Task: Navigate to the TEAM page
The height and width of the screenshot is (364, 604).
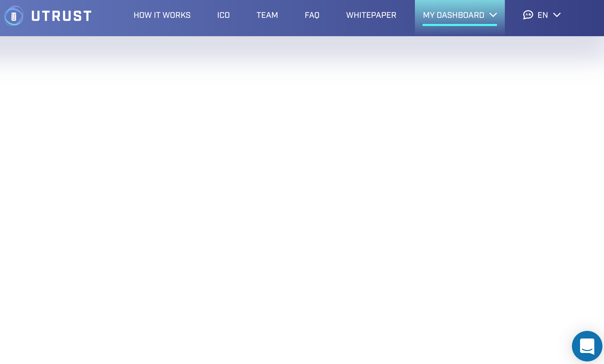Action: coord(267,15)
